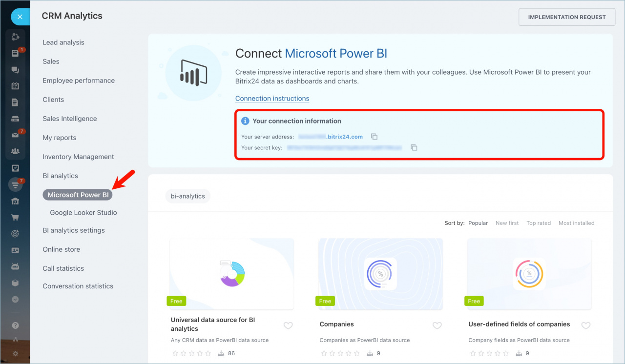Screen dimensions: 625x364
Task: Add Universal data source to favorites heart
Action: click(288, 325)
